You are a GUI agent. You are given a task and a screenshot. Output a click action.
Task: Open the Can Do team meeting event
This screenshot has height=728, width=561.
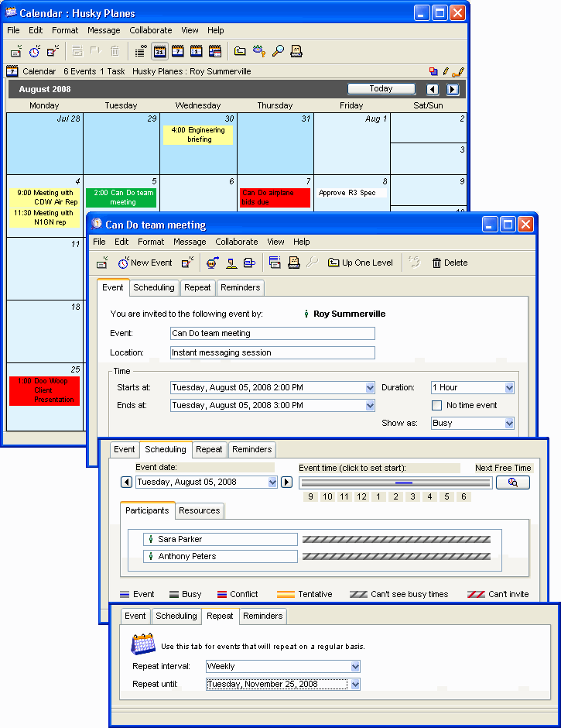point(121,197)
